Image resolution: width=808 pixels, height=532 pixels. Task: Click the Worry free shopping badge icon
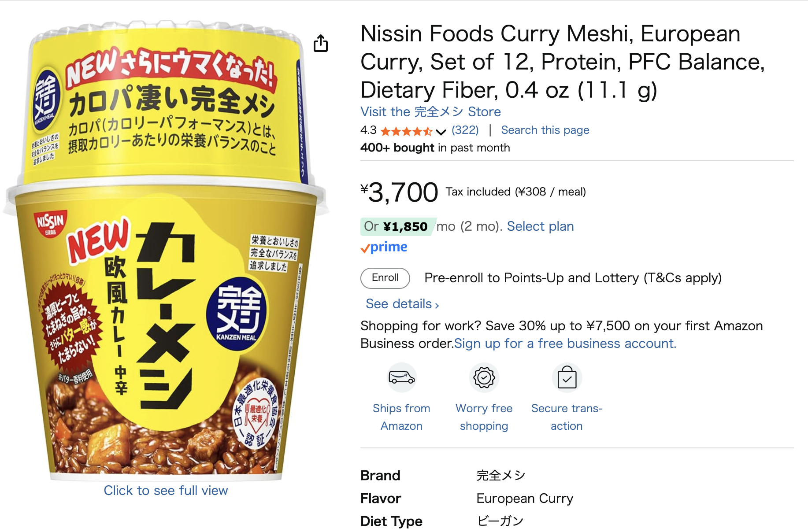(x=484, y=377)
